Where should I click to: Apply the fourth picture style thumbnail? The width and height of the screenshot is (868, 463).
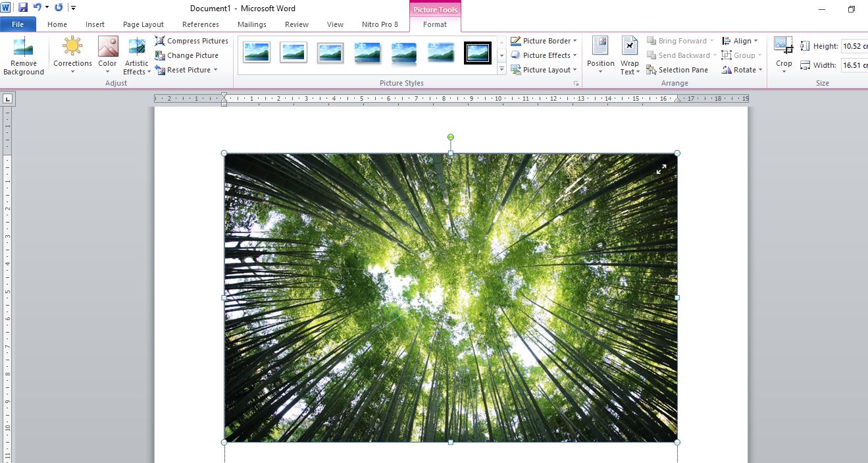click(367, 53)
